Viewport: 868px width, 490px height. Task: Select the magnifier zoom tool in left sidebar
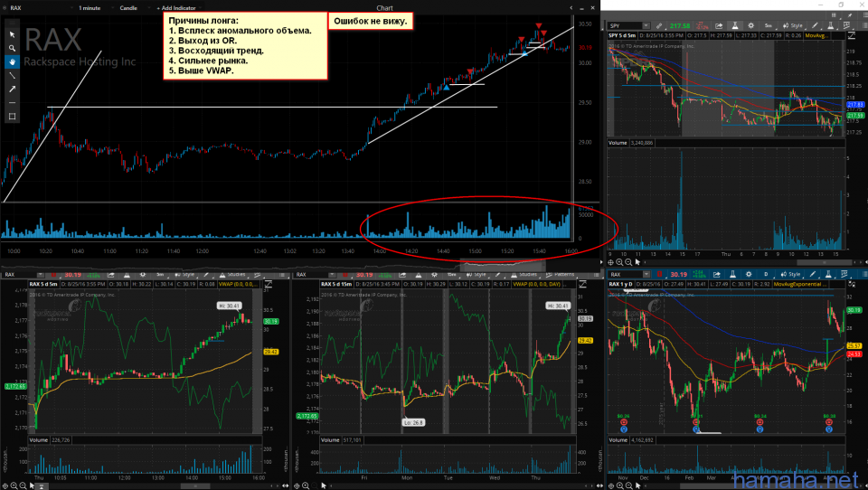pos(12,48)
